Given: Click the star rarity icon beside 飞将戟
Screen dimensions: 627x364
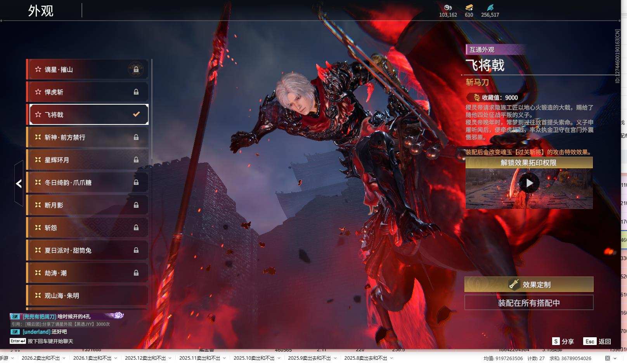Looking at the screenshot, I should (x=38, y=114).
